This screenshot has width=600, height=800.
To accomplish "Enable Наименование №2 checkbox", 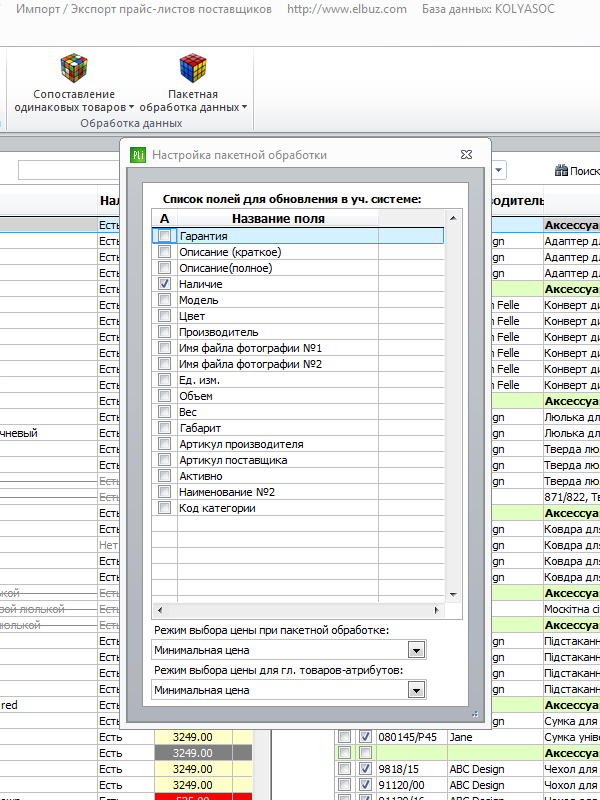I will 164,492.
